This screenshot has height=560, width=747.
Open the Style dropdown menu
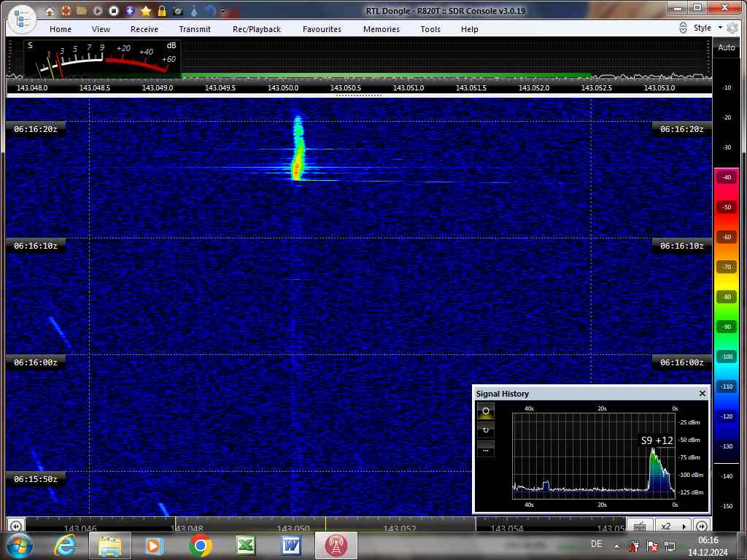708,28
